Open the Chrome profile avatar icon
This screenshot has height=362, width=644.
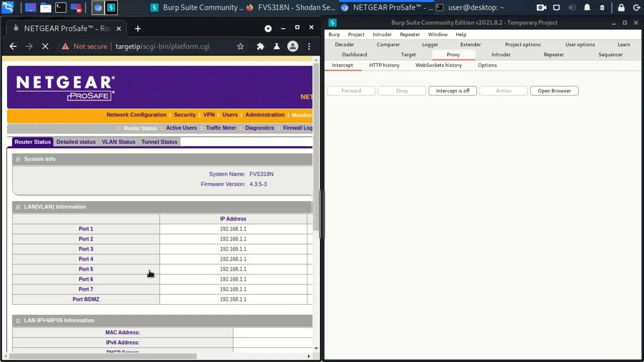pos(292,46)
